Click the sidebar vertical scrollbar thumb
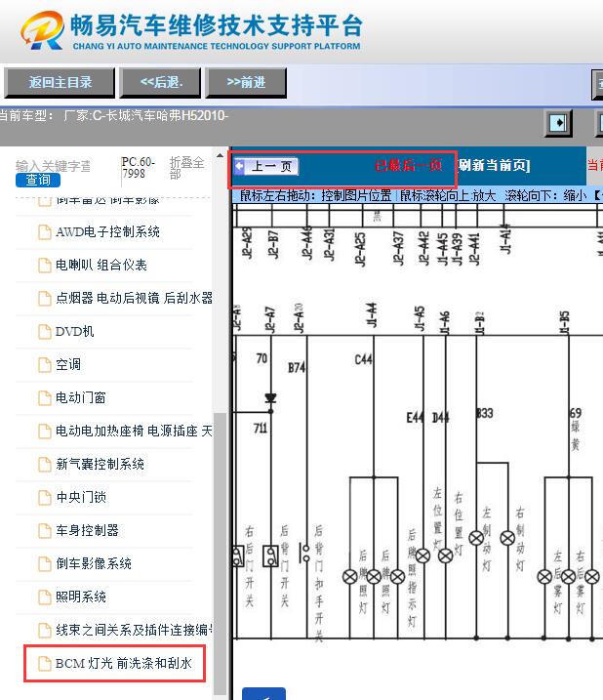The height and width of the screenshot is (700, 603). [x=220, y=554]
